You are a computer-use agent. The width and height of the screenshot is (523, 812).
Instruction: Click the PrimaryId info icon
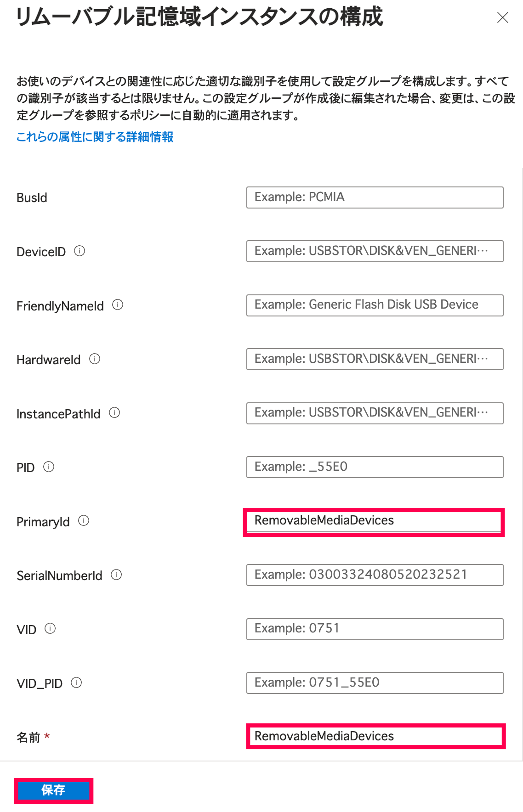(x=84, y=521)
